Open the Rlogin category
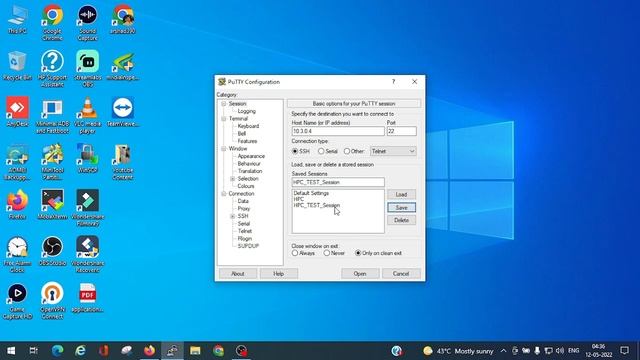This screenshot has height=360, width=640. point(245,238)
